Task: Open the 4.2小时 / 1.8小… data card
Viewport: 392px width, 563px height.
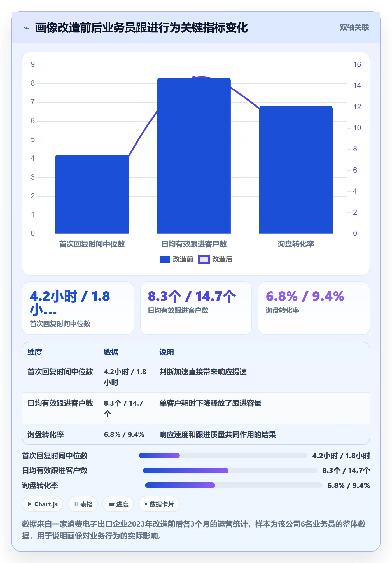Action: click(x=78, y=308)
